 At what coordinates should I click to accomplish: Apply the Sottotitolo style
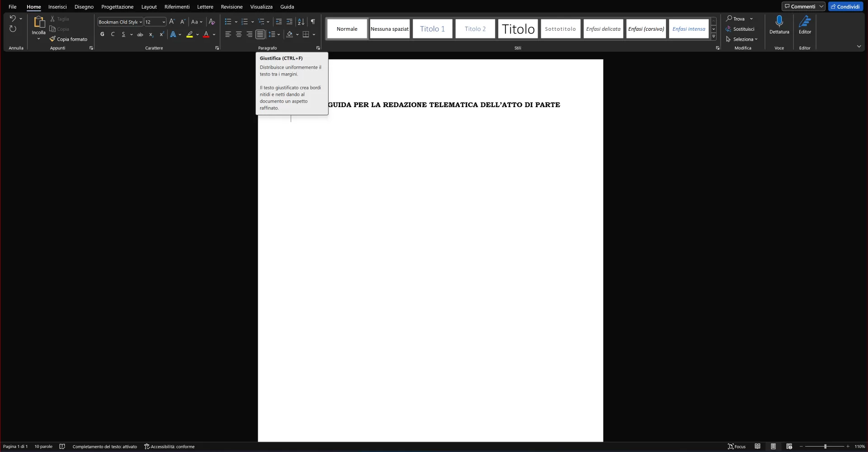coord(560,29)
